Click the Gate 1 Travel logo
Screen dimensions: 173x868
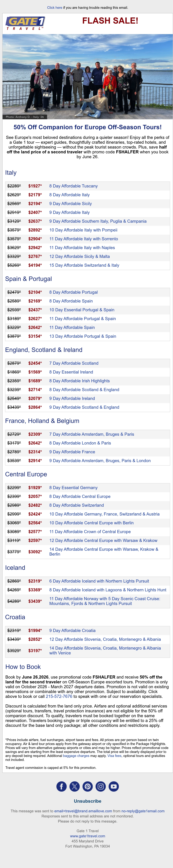click(x=25, y=23)
